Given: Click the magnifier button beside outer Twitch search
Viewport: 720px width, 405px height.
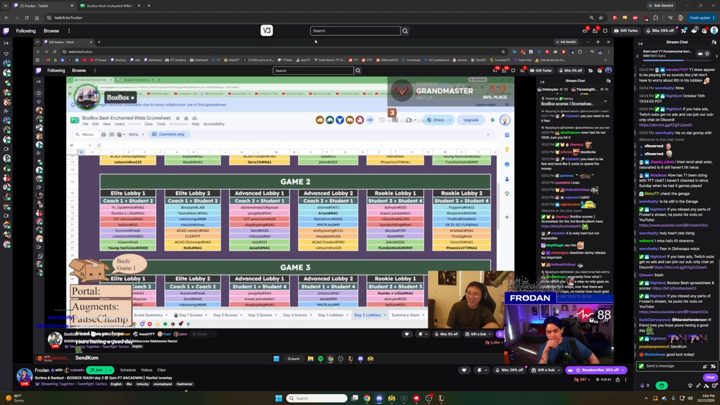Looking at the screenshot, I should tap(405, 31).
